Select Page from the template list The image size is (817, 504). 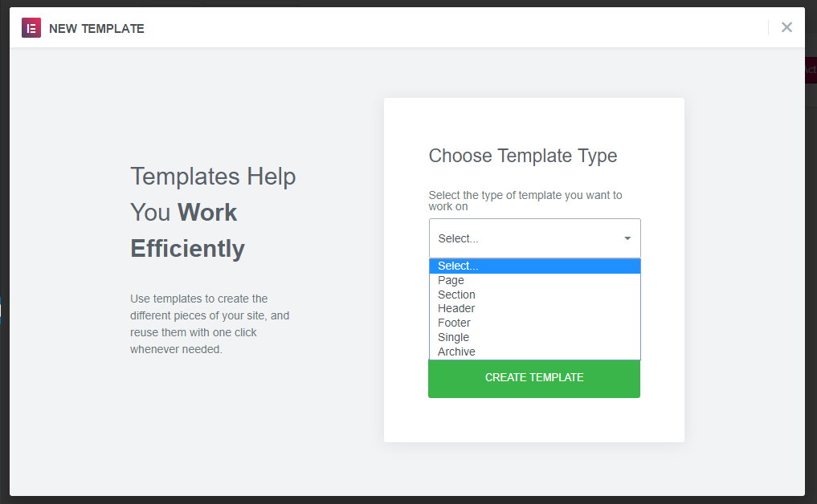pos(451,280)
